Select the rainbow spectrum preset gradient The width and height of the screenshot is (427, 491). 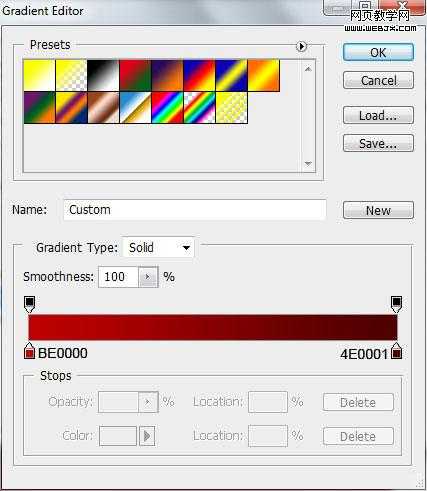tap(167, 107)
